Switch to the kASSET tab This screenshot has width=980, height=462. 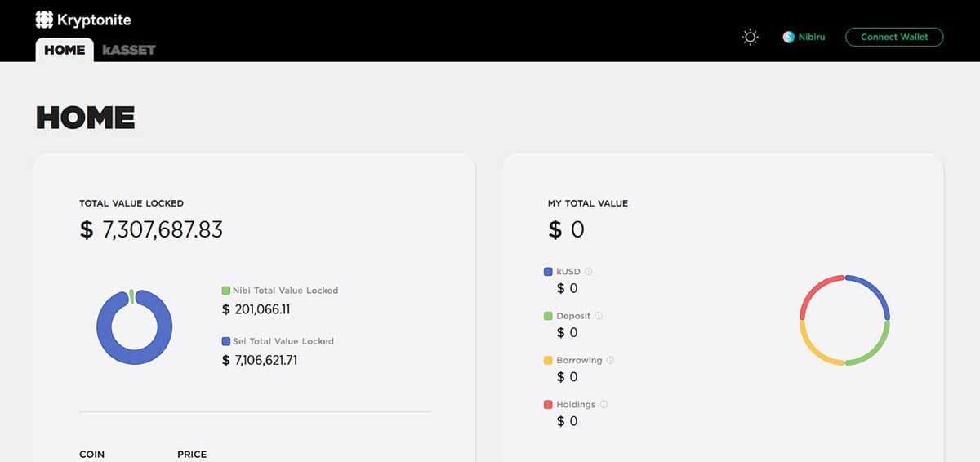coord(129,50)
